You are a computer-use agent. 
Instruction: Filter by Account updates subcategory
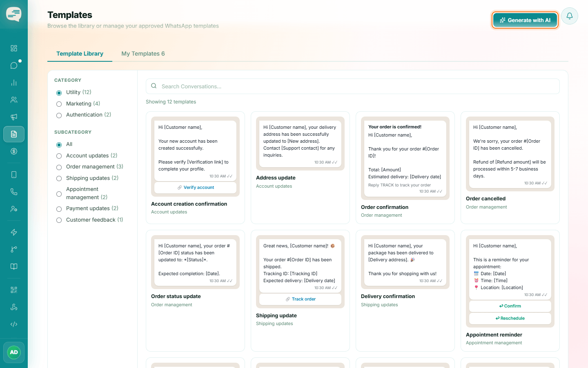(59, 156)
